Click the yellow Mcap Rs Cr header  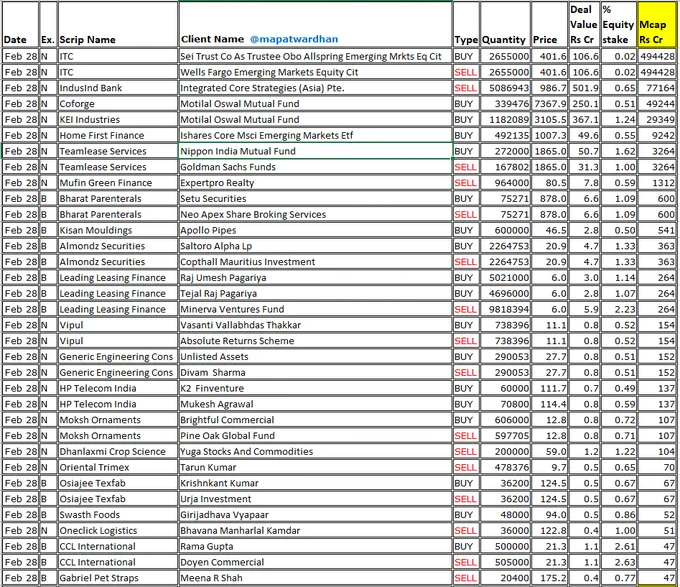tap(657, 24)
